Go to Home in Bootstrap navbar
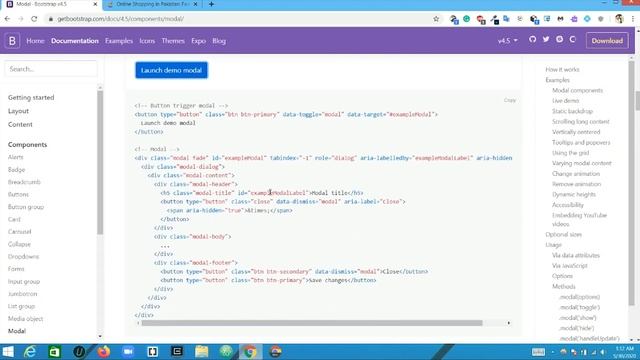Image resolution: width=640 pixels, height=360 pixels. (35, 41)
